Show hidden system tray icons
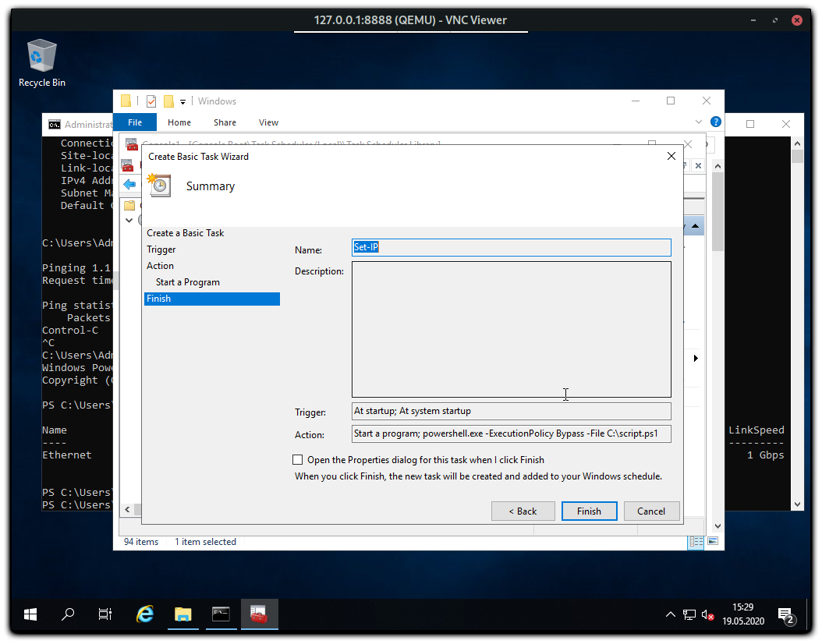The height and width of the screenshot is (644, 822). (670, 615)
